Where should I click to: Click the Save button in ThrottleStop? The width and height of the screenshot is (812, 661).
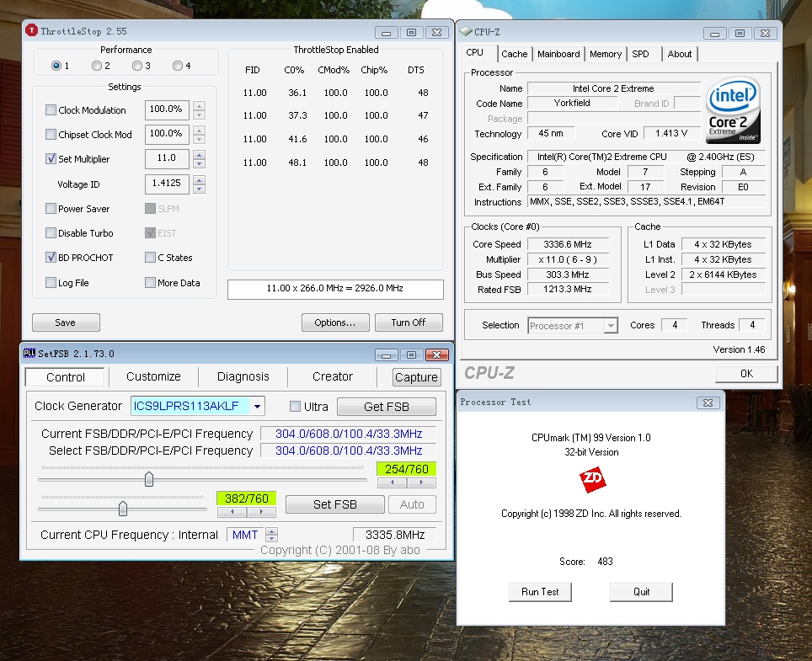pos(66,323)
